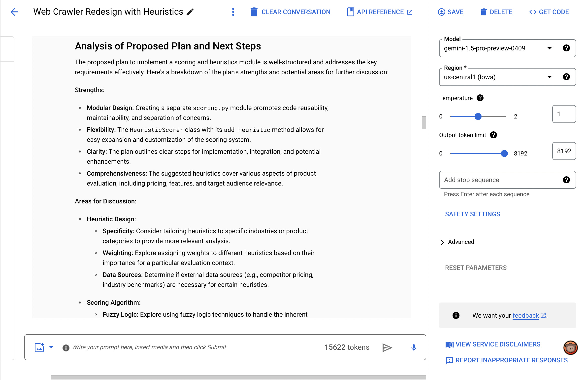Click the horizontal scrollbar at bottom

(238, 377)
